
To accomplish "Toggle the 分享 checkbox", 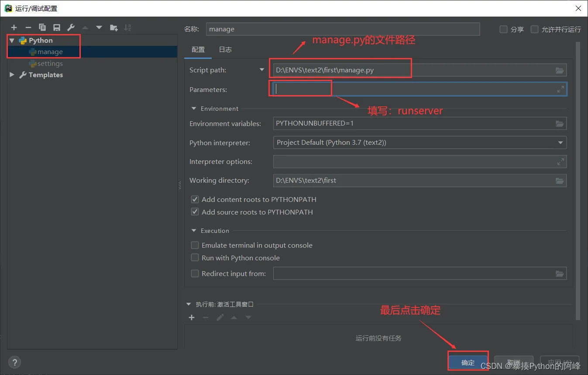I will [x=503, y=29].
